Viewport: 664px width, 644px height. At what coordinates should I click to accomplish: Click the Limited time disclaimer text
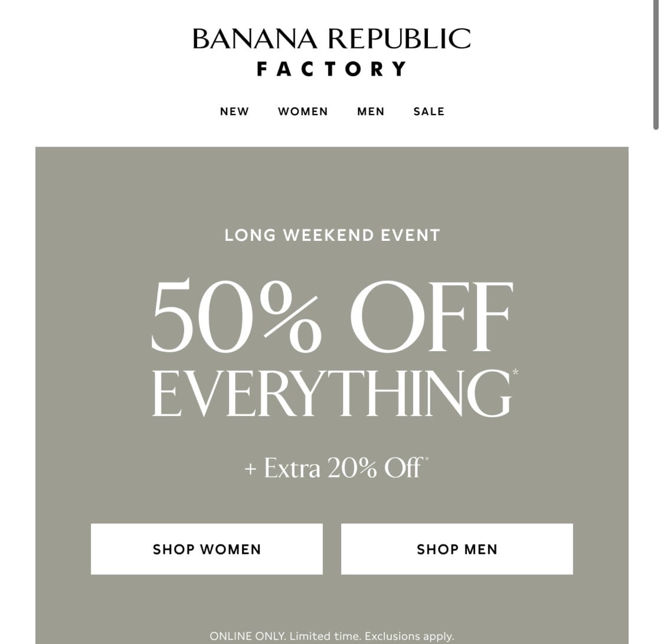325,636
